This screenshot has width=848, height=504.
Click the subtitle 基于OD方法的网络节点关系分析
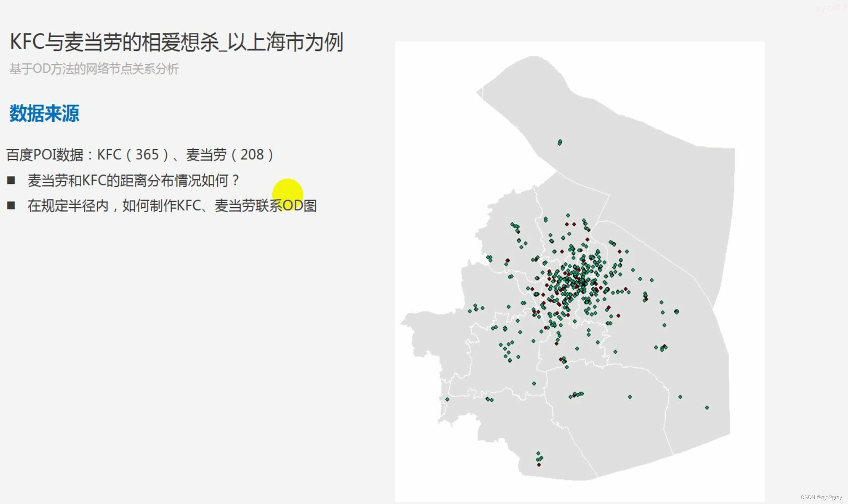pos(94,69)
